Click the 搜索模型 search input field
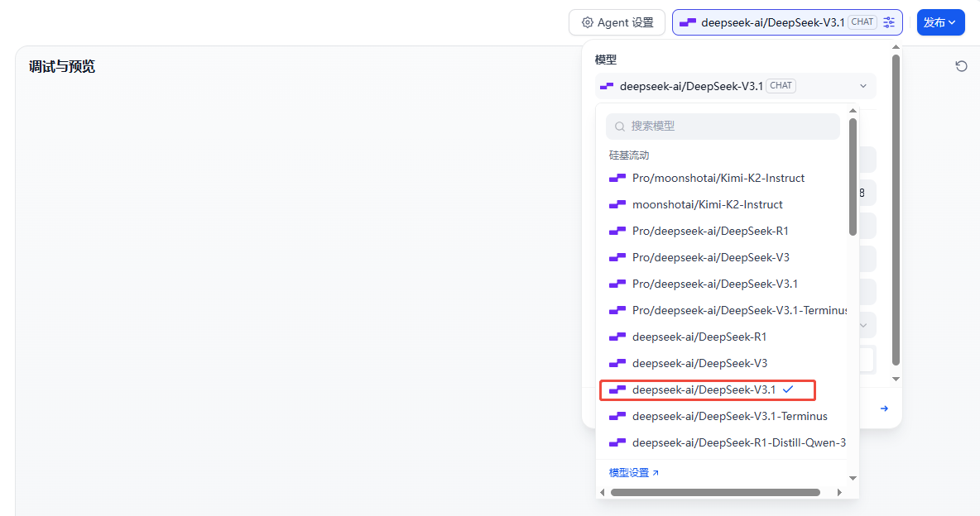The height and width of the screenshot is (516, 980). coord(728,127)
